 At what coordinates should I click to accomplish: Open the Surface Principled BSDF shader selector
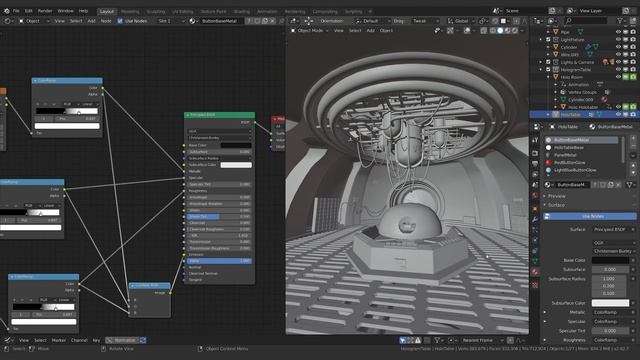(x=611, y=229)
